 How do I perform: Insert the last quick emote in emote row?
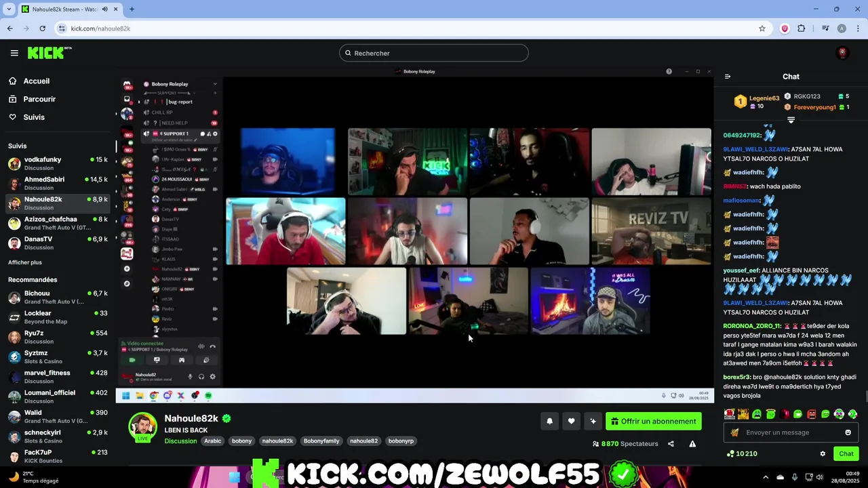click(x=852, y=413)
